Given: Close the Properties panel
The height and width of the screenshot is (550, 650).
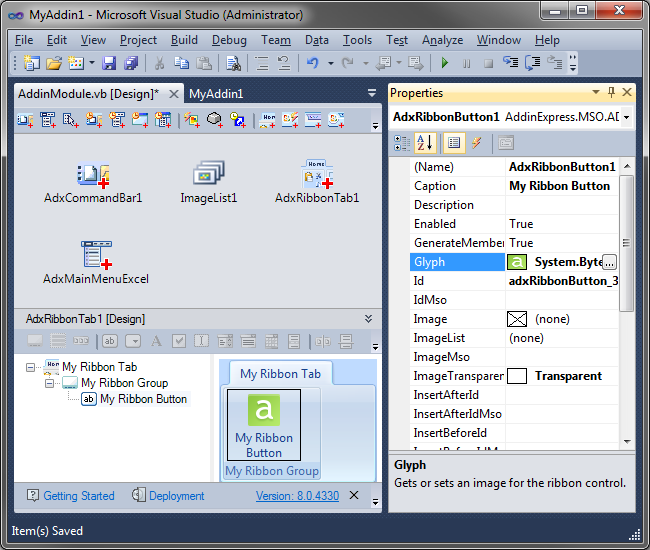Looking at the screenshot, I should click(627, 92).
